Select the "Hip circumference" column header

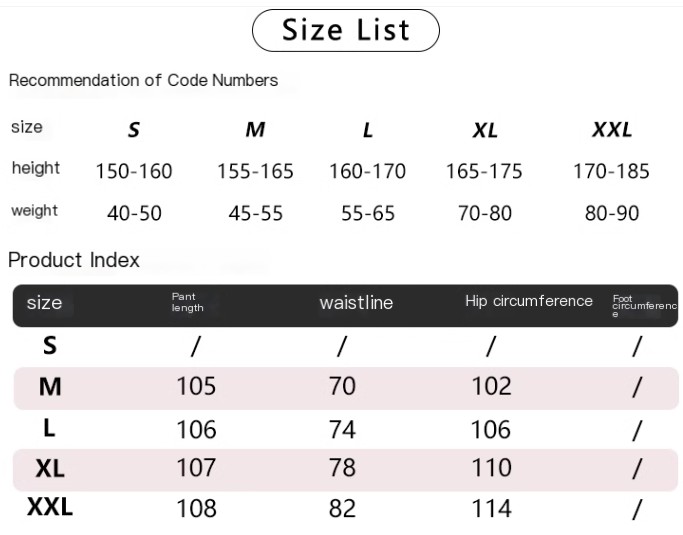click(528, 301)
